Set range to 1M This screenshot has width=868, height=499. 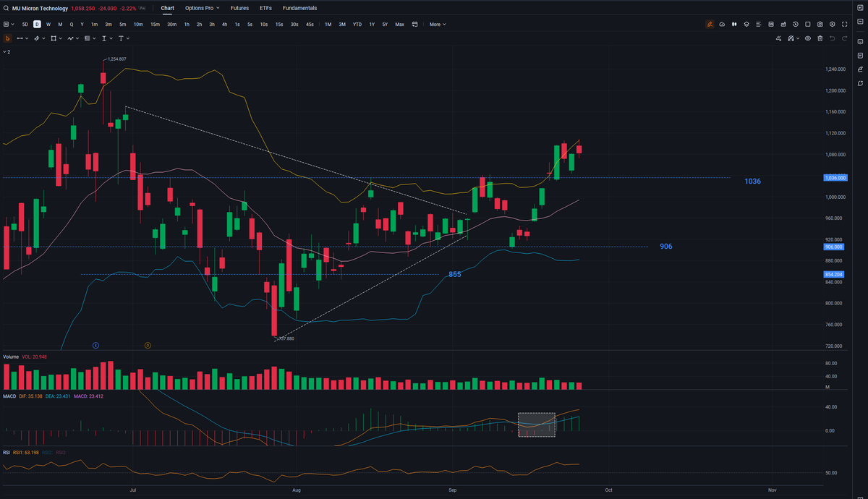[328, 24]
